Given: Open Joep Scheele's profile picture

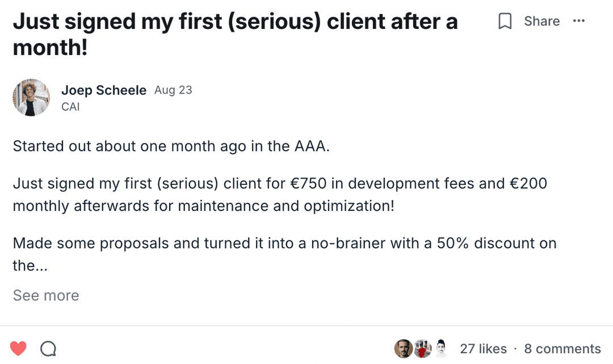Looking at the screenshot, I should tap(31, 98).
